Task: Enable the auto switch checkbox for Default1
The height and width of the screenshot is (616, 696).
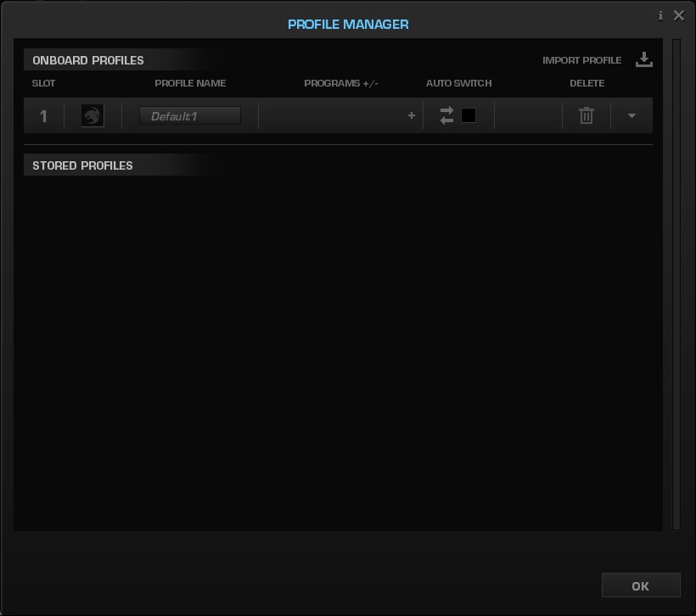Action: [469, 115]
